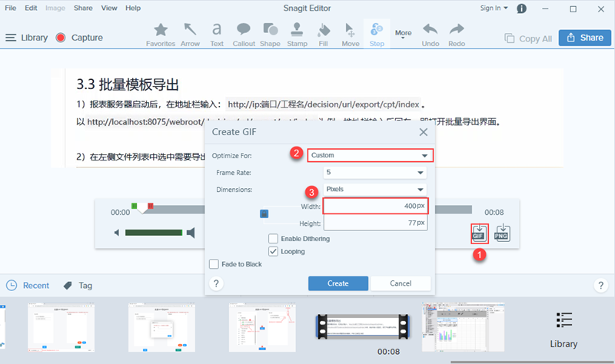The height and width of the screenshot is (364, 615).
Task: Open the Sign In dropdown
Action: click(494, 8)
